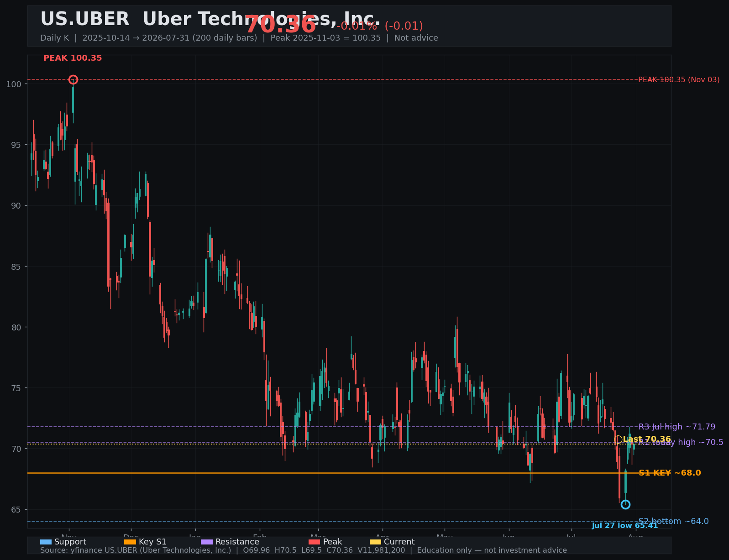Click the orange Key S1 legend swatch

pyautogui.click(x=130, y=542)
